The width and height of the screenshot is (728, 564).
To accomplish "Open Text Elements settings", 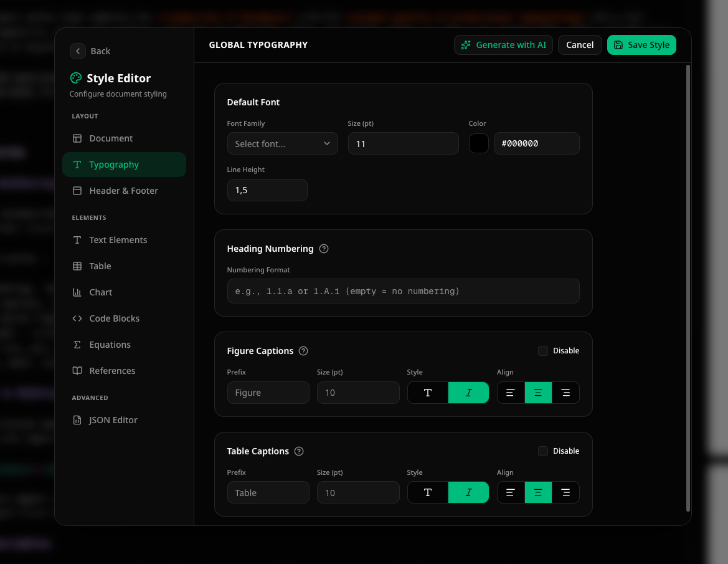I will [x=124, y=240].
